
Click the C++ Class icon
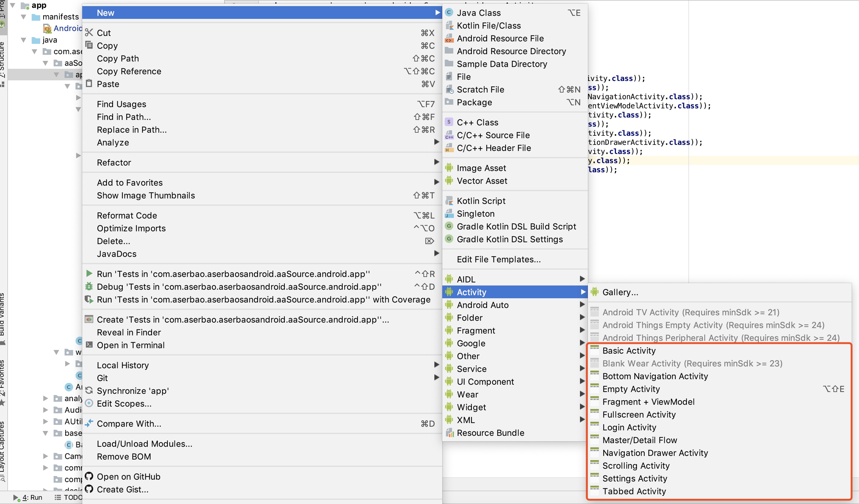pos(449,122)
